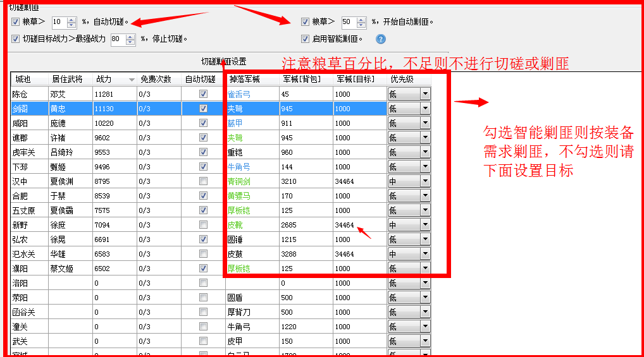Open 优先级 dropdown for 陈仓 row

click(425, 94)
